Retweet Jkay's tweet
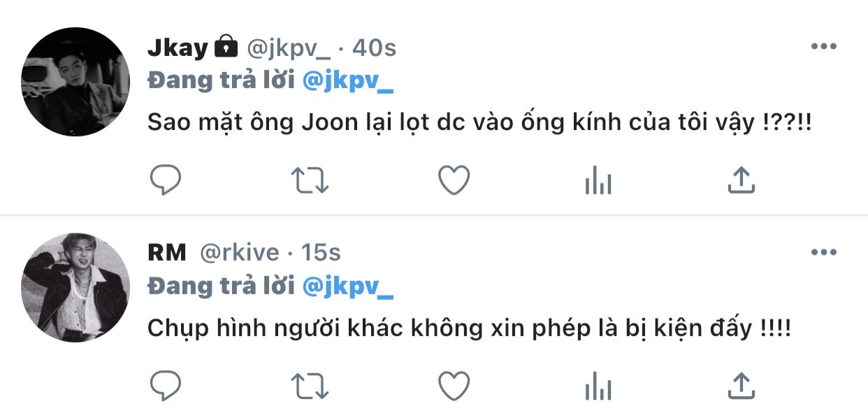The image size is (868, 420). (310, 180)
